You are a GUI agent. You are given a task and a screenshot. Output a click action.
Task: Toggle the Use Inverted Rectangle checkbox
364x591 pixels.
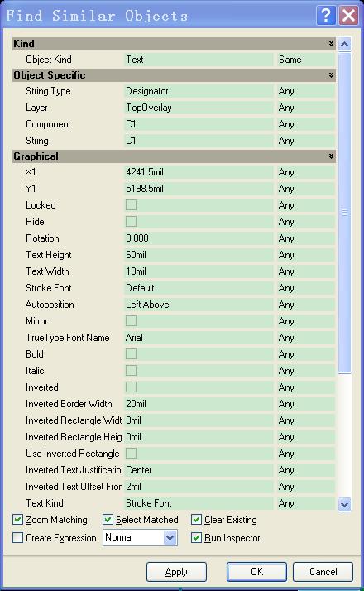click(131, 454)
